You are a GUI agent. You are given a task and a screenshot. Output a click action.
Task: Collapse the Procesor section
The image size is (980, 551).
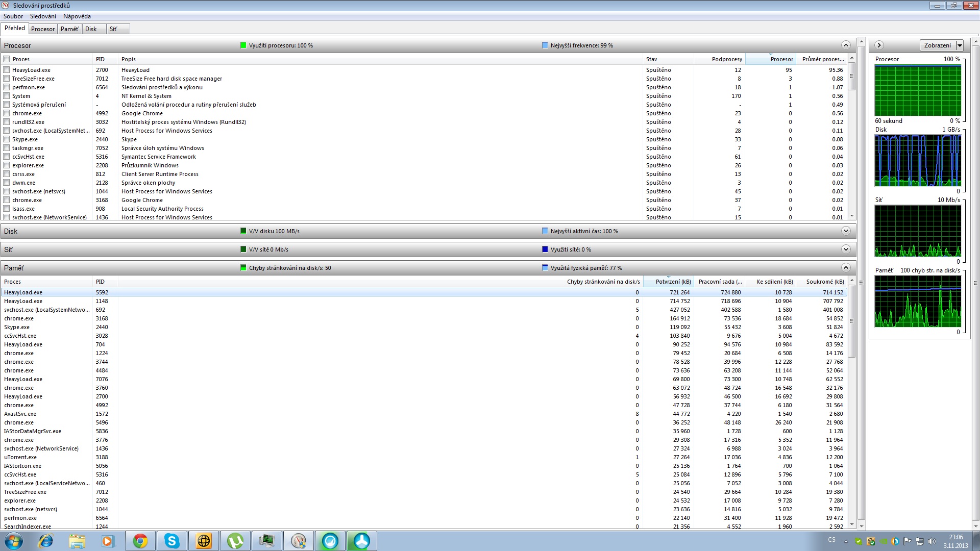coord(846,45)
